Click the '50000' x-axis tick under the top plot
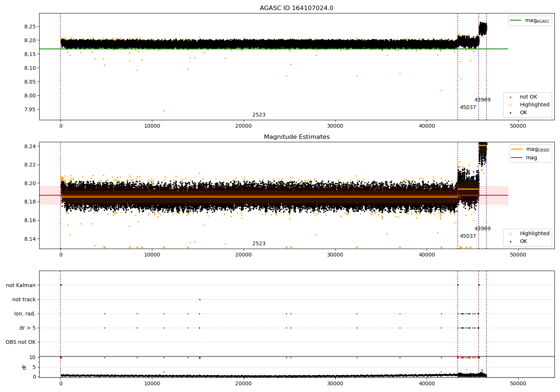The image size is (560, 392). (518, 126)
